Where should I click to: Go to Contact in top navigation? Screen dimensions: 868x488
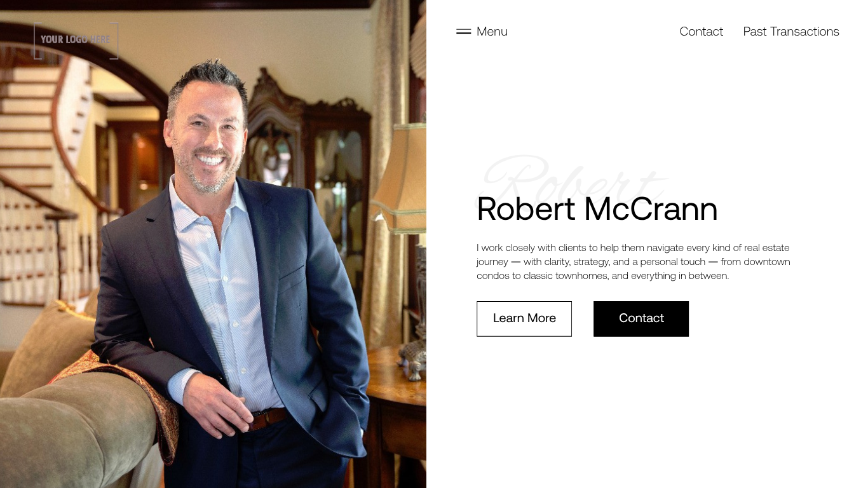click(x=701, y=32)
